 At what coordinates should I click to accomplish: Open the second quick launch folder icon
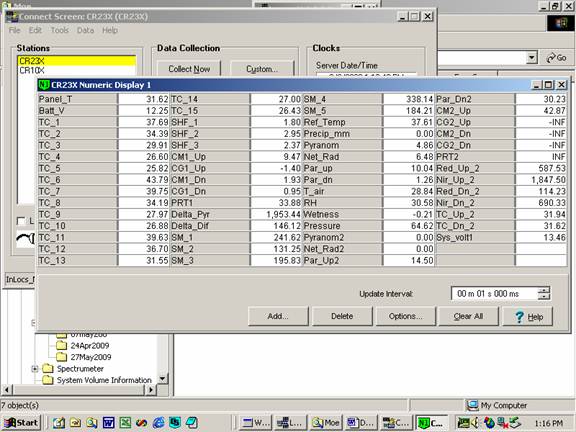[x=75, y=423]
